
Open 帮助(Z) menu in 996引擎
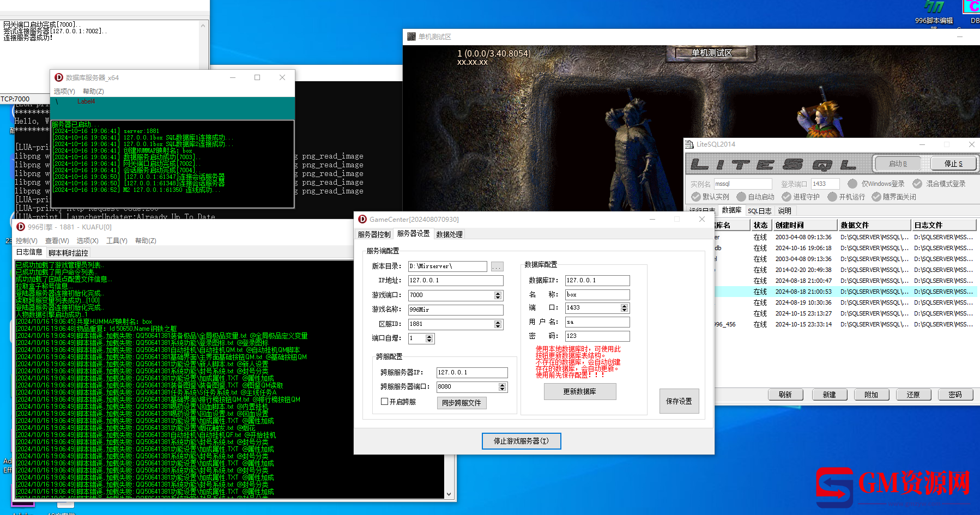click(x=146, y=241)
